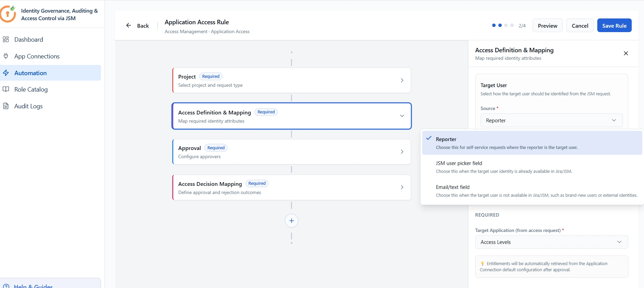Open Audit Logs in the sidebar
This screenshot has width=644, height=288.
pos(50,106)
